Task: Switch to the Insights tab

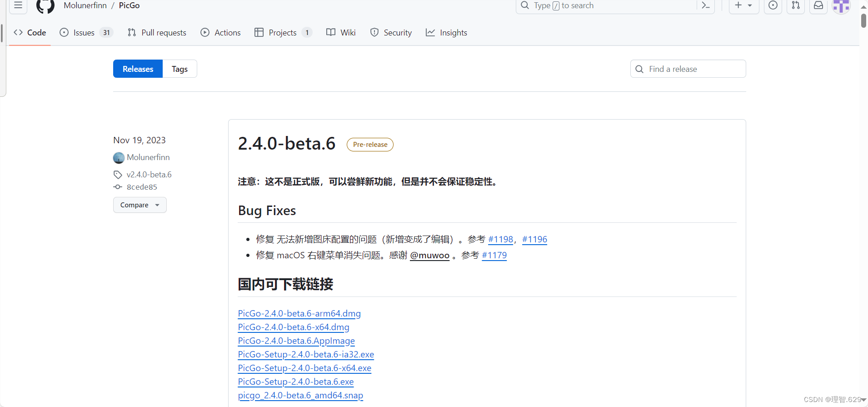Action: click(447, 32)
